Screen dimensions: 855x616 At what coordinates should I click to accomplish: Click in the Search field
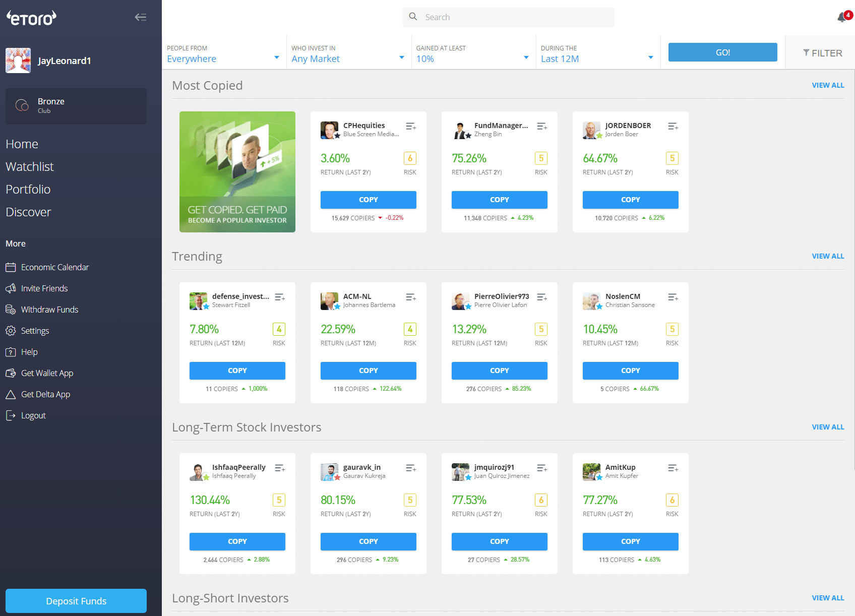(x=509, y=17)
